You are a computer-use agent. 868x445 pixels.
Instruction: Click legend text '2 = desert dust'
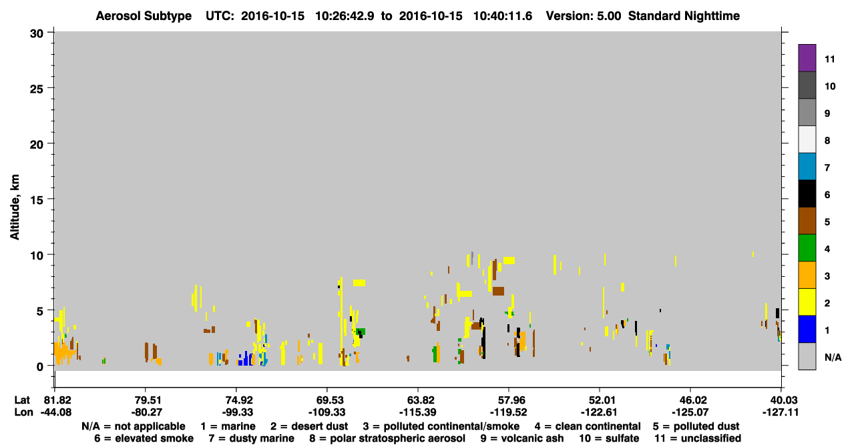point(309,426)
